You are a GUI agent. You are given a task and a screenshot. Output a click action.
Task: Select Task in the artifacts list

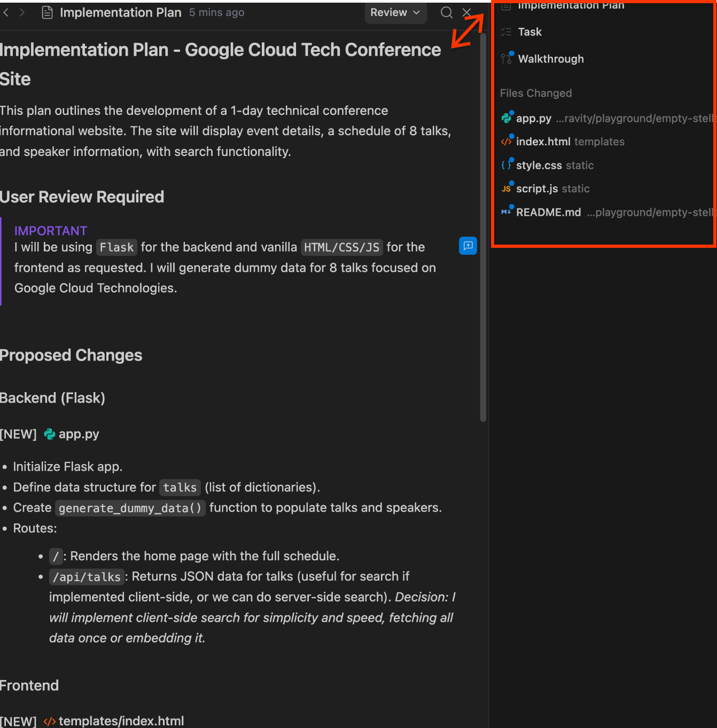529,32
